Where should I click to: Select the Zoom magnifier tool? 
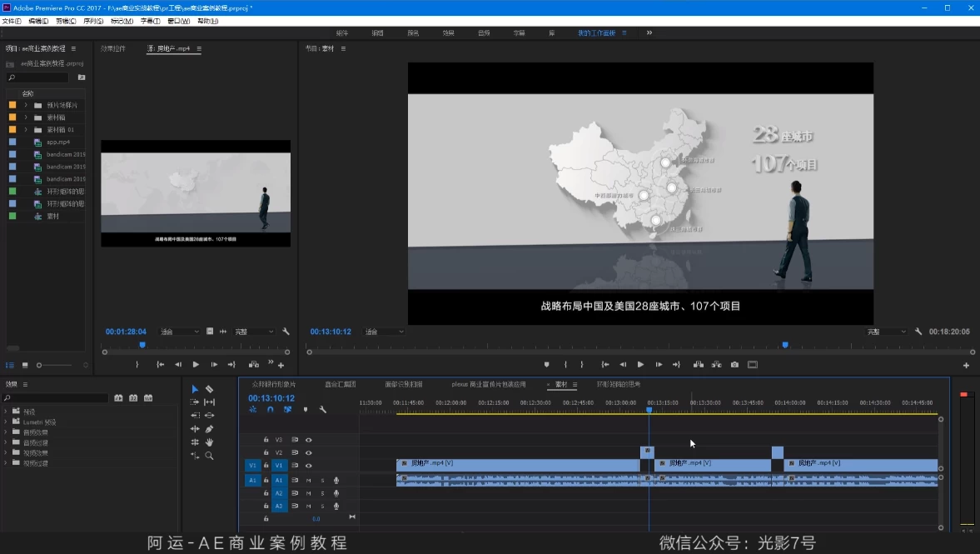(x=209, y=456)
